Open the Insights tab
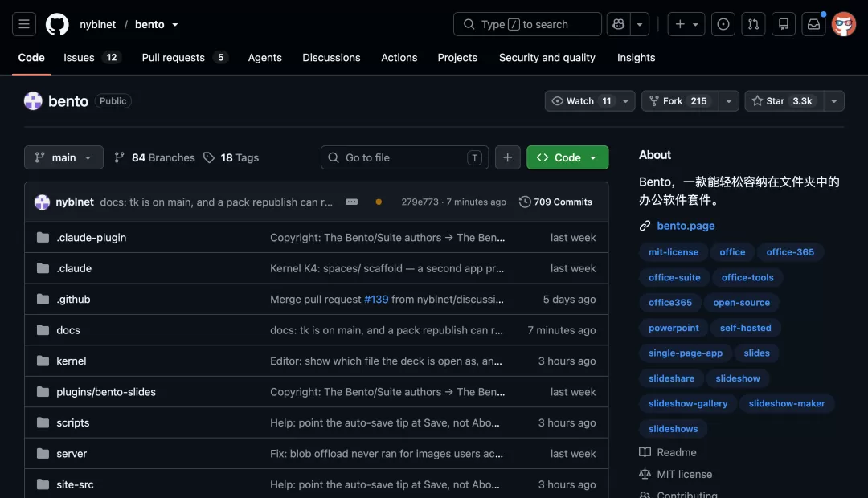868x498 pixels. (636, 58)
